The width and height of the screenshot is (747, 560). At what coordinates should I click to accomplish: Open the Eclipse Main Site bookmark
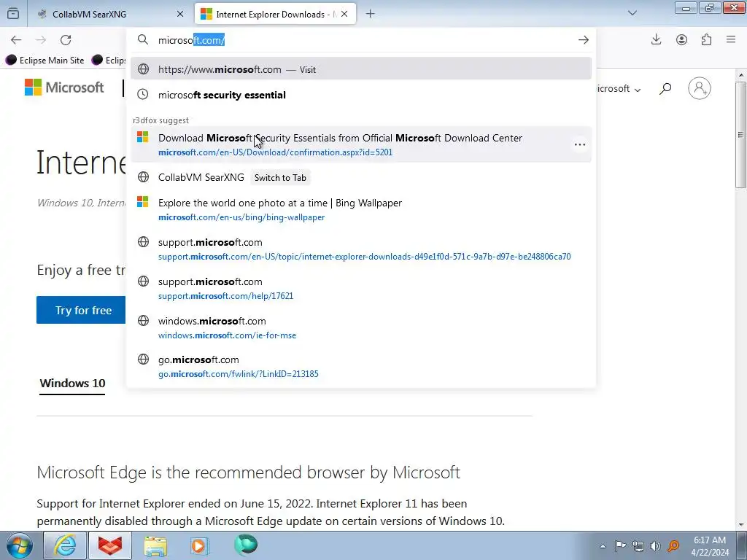tap(44, 60)
